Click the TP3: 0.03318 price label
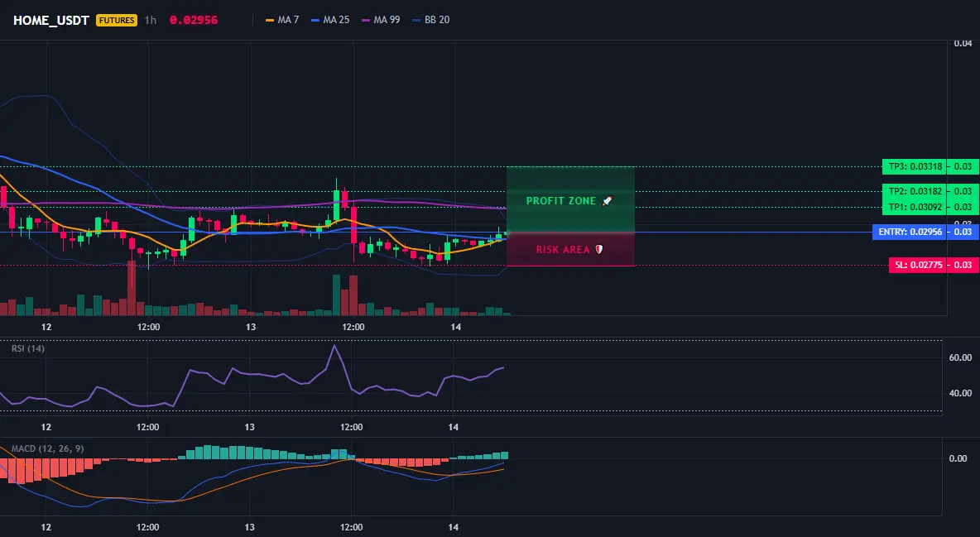The width and height of the screenshot is (980, 537). [x=915, y=167]
